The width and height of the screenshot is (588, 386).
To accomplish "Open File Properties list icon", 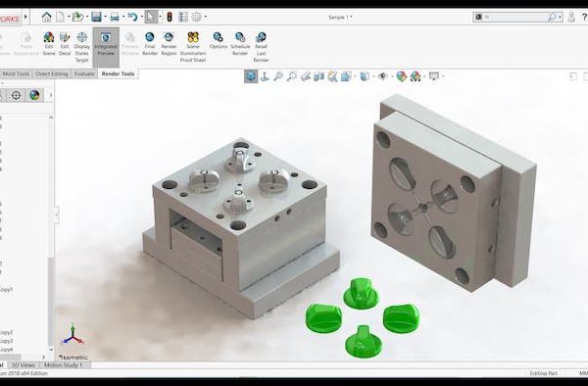I will click(183, 18).
